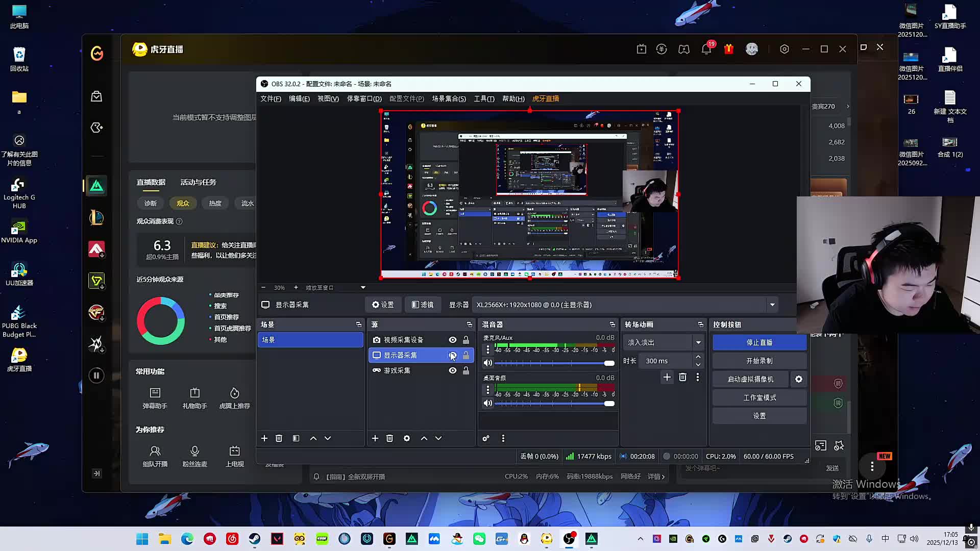Open source properties gear in Sources toolbar

(407, 438)
